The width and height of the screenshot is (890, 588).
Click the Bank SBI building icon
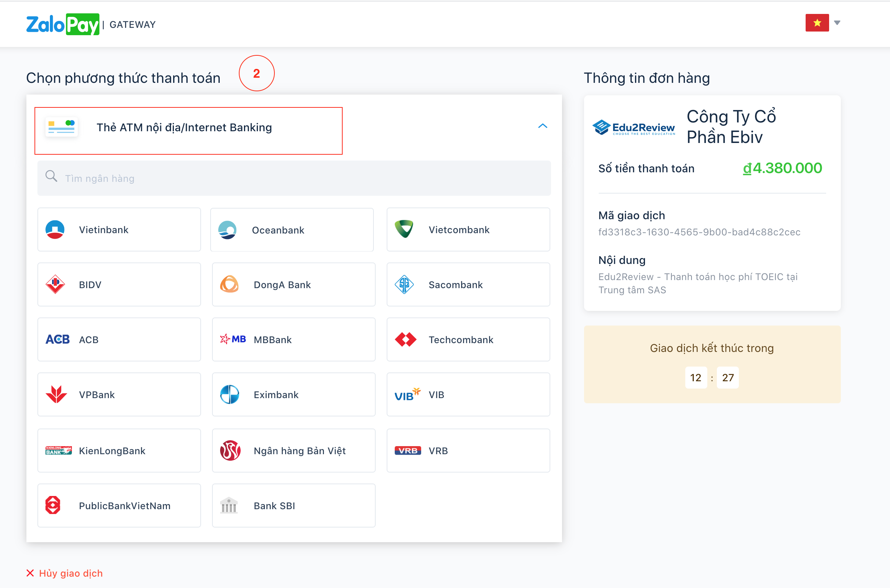tap(229, 506)
